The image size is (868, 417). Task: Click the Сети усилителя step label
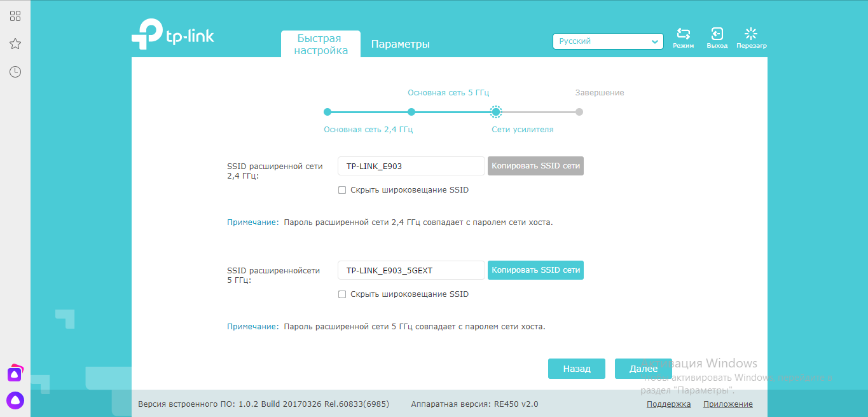point(523,129)
